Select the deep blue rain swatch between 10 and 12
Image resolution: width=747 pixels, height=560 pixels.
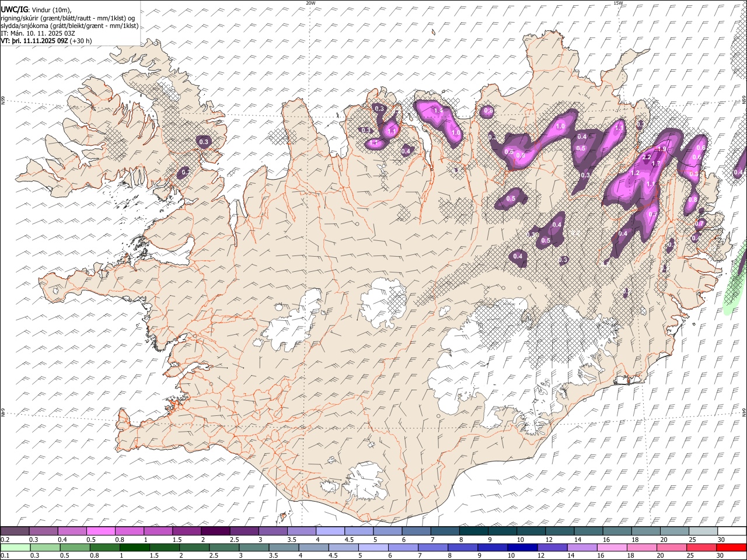(522, 547)
